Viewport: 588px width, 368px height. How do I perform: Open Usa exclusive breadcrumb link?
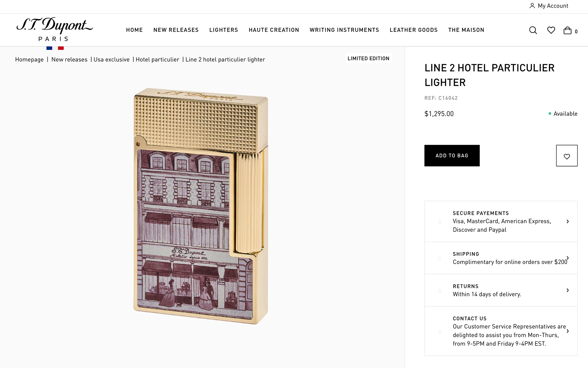(111, 60)
